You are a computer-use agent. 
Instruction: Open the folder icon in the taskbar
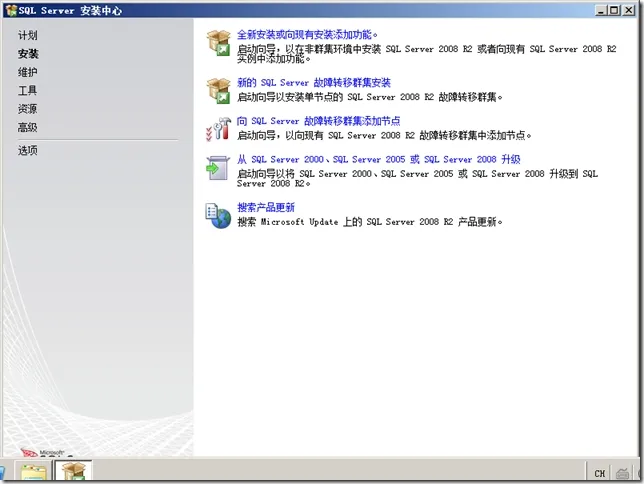(x=34, y=471)
